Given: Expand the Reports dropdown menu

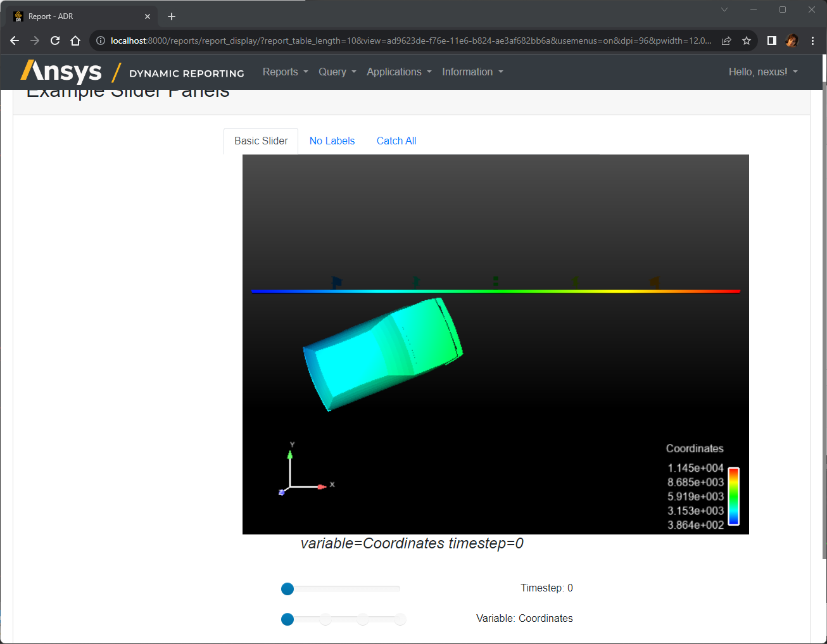Looking at the screenshot, I should 286,72.
